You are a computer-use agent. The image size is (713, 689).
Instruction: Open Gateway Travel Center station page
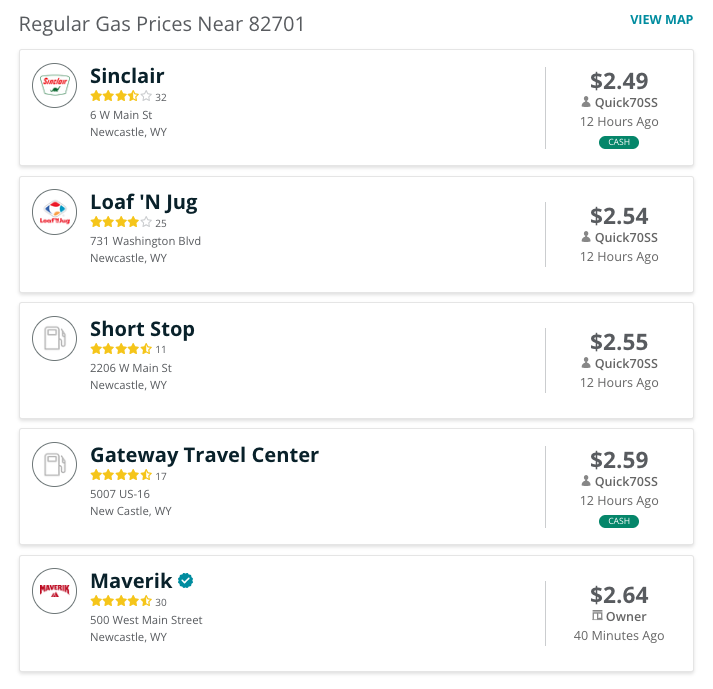tap(205, 455)
